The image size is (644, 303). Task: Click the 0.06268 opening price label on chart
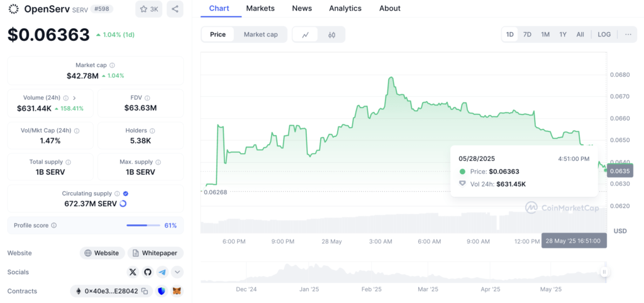pos(216,192)
